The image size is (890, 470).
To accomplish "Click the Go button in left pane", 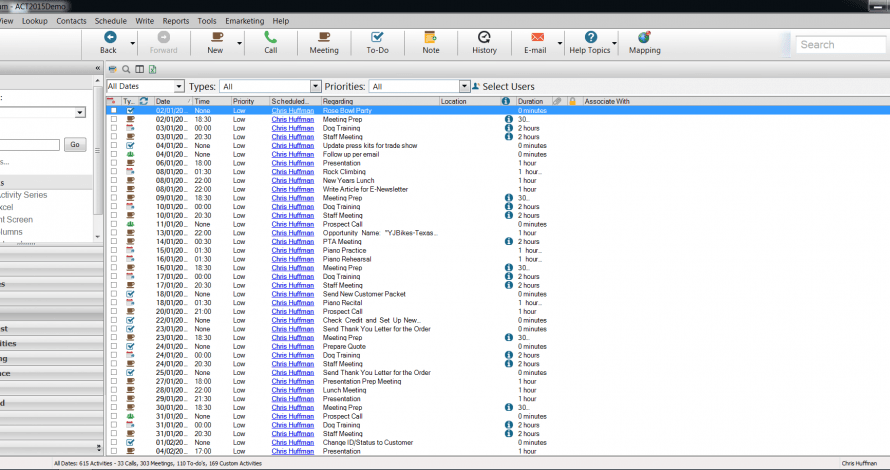I will tap(75, 145).
